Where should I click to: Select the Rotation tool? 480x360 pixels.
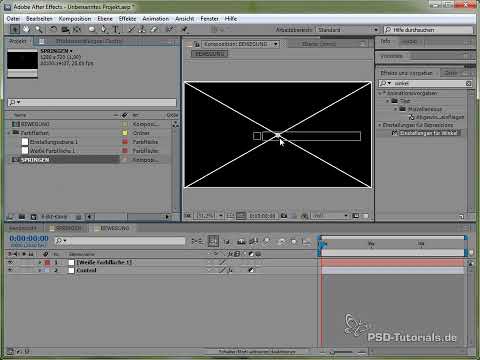pos(53,29)
